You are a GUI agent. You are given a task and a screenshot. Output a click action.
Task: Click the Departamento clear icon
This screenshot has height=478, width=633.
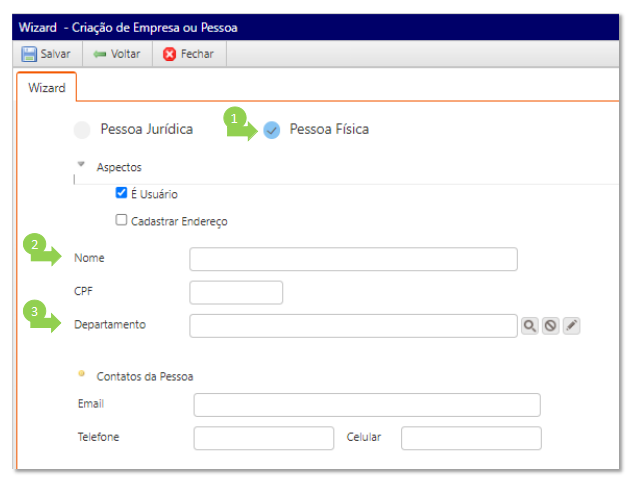click(x=550, y=325)
